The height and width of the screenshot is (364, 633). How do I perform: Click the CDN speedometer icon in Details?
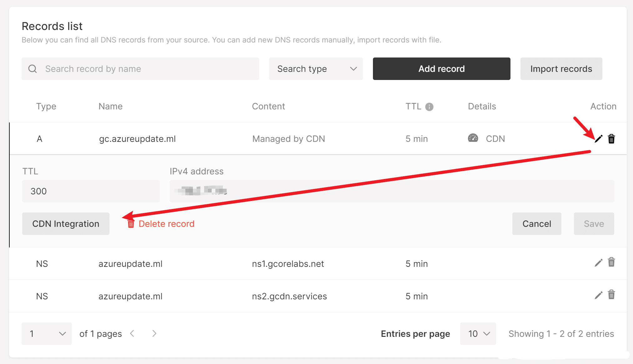[473, 138]
